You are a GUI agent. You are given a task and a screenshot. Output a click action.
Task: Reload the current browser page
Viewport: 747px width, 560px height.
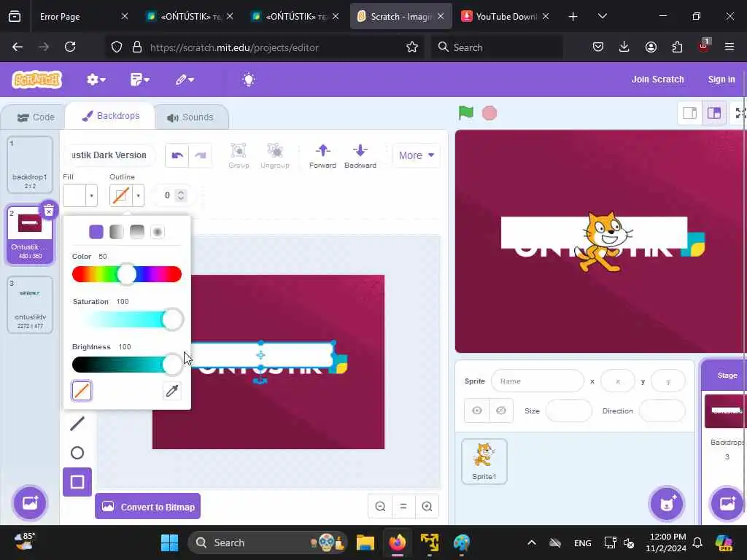click(x=70, y=47)
